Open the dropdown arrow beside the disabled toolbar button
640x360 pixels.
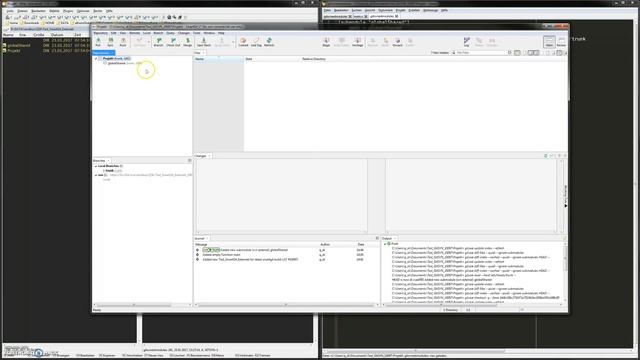(x=149, y=42)
